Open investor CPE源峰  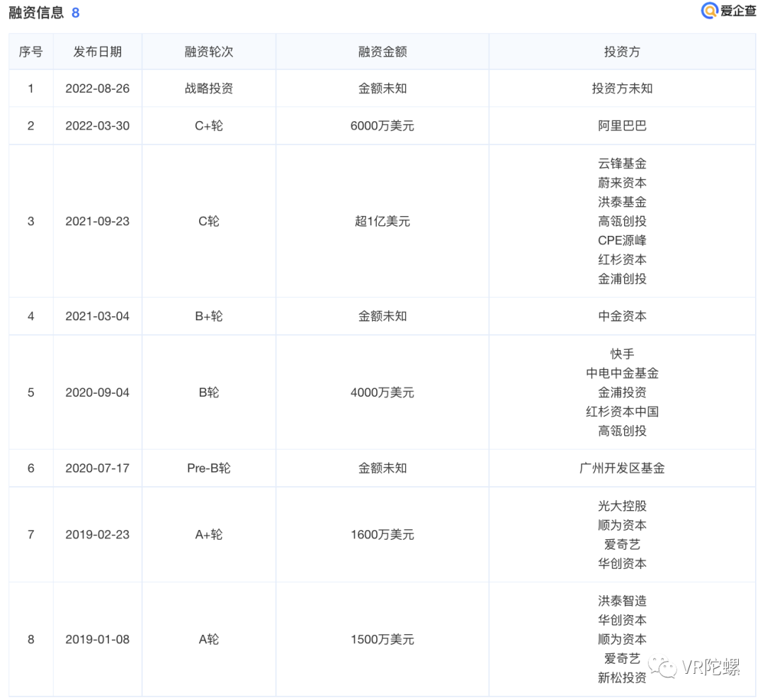click(622, 240)
